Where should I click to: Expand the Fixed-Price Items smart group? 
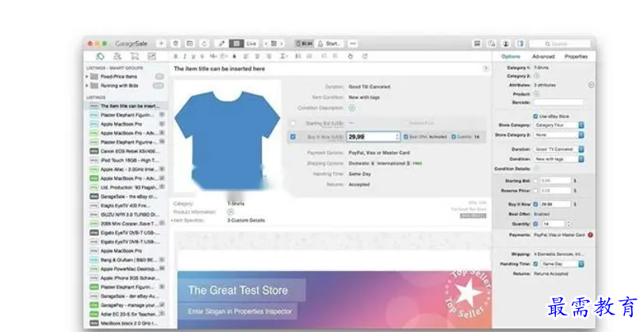[x=87, y=77]
